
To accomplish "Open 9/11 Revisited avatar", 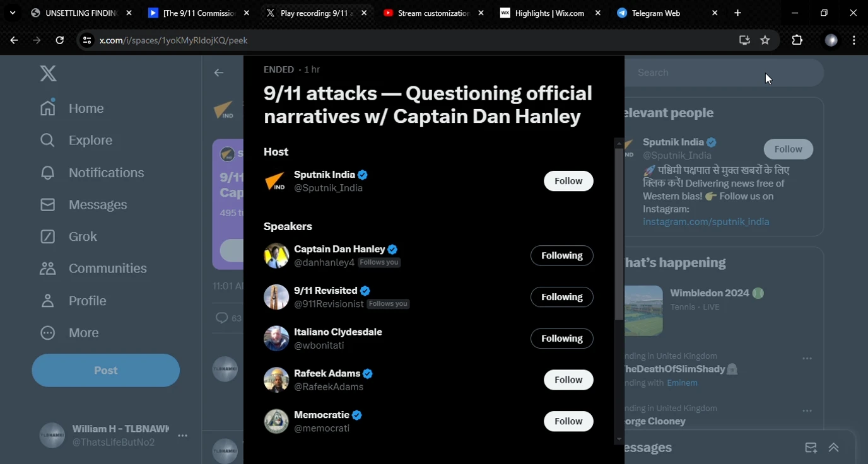I will click(x=276, y=297).
